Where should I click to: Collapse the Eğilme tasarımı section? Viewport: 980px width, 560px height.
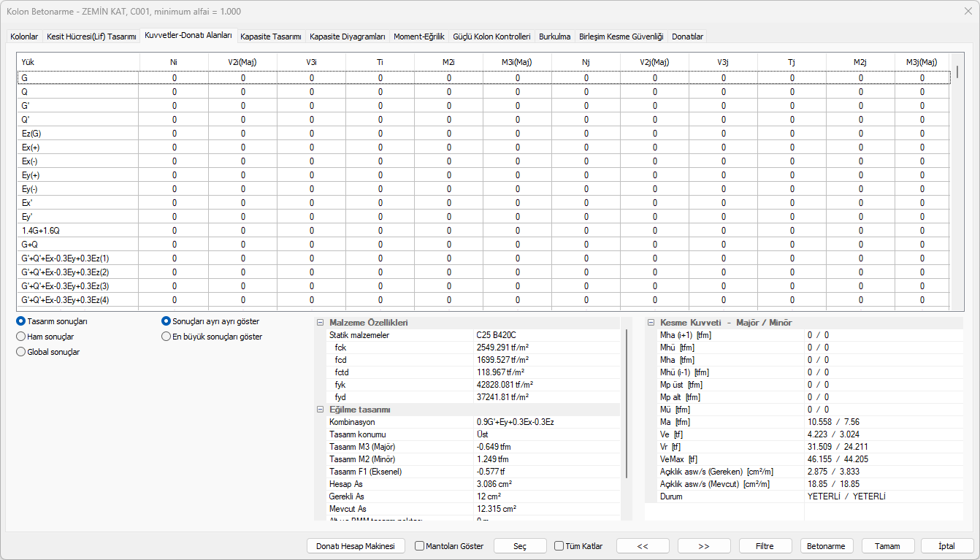[x=320, y=410]
